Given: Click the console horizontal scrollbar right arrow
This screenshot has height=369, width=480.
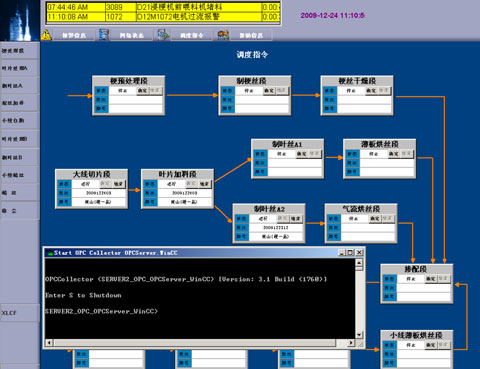Looking at the screenshot, I should point(351,342).
